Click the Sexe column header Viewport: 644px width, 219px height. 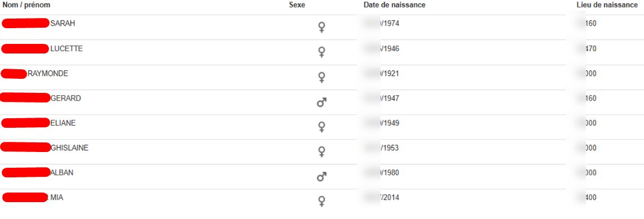[297, 5]
